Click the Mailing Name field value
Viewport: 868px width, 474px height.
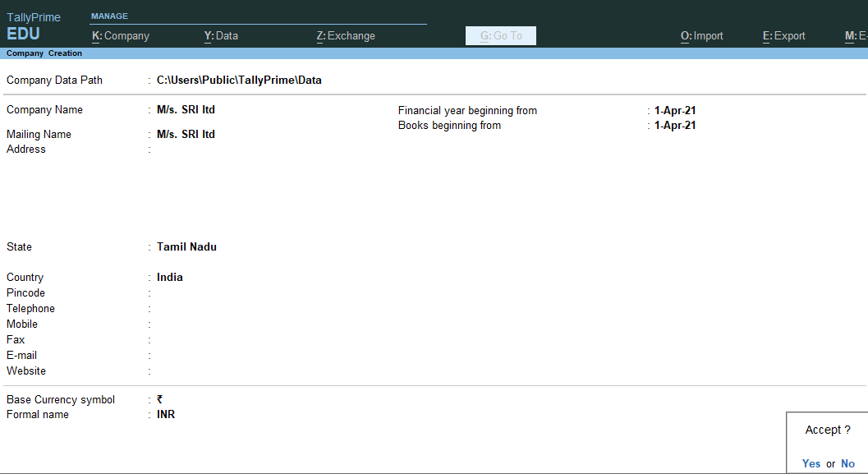point(186,135)
